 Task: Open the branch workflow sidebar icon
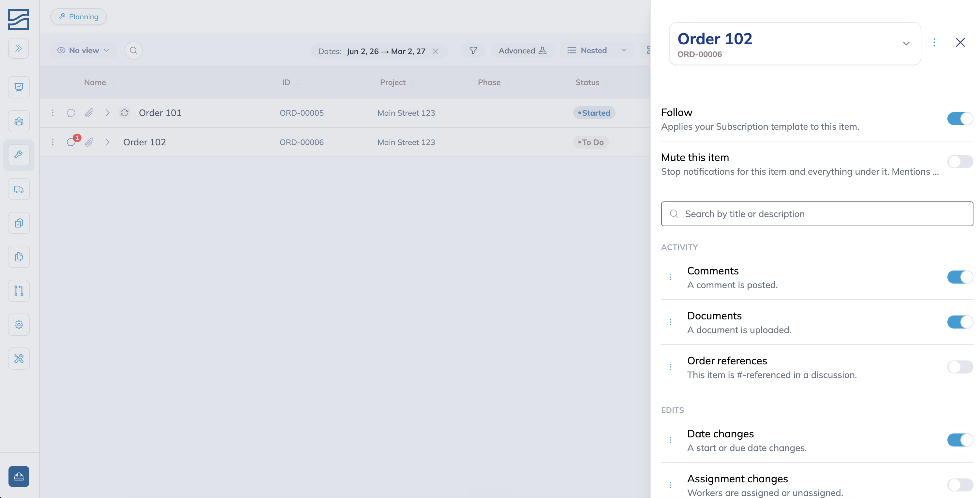pyautogui.click(x=19, y=291)
